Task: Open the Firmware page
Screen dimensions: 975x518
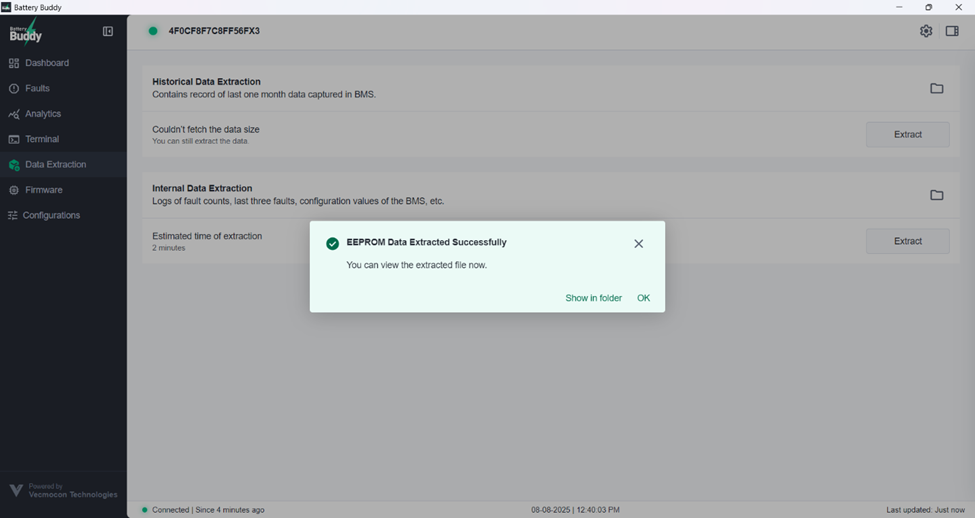Action: point(44,190)
